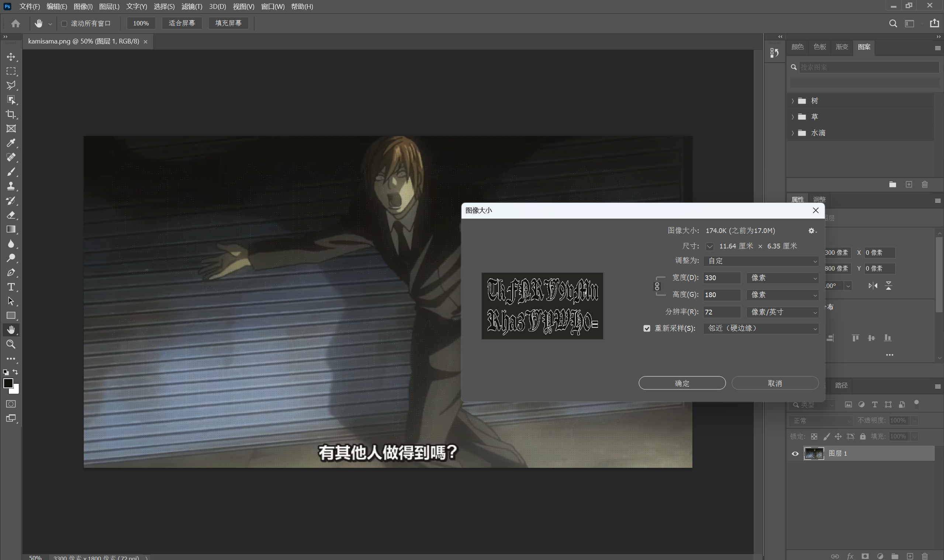Switch to the Gradients tab
This screenshot has width=944, height=560.
pos(842,47)
